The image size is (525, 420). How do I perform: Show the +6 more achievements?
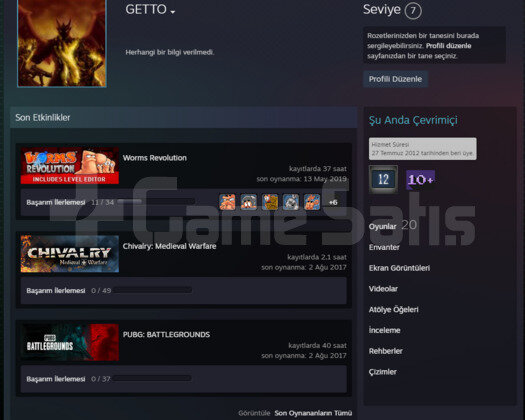(x=333, y=202)
